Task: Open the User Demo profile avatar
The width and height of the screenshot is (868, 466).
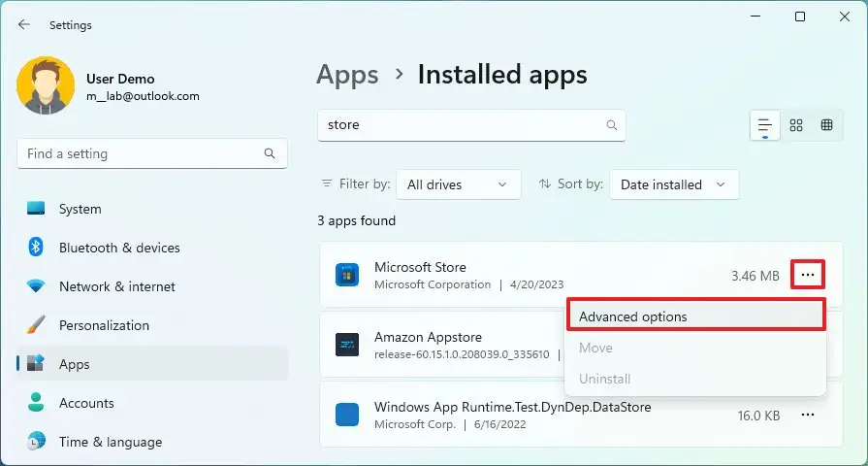Action: [x=46, y=85]
